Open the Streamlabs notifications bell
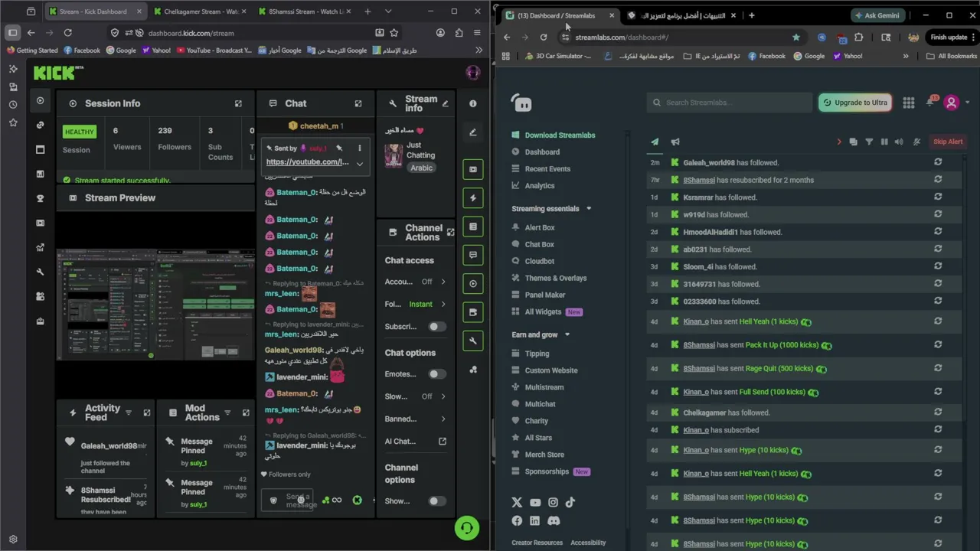980x551 pixels. [x=931, y=103]
